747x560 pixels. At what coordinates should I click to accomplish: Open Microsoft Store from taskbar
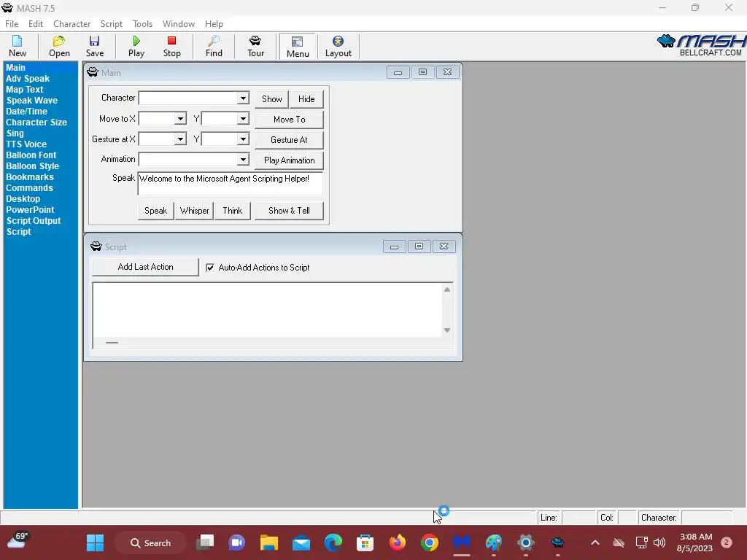(x=365, y=542)
